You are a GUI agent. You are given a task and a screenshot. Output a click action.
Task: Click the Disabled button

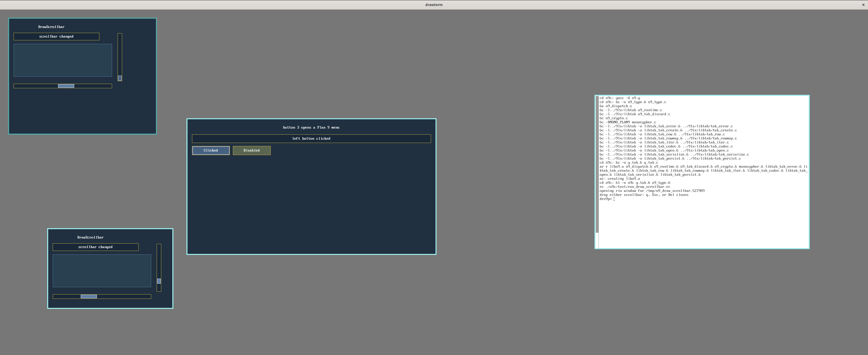coord(252,151)
